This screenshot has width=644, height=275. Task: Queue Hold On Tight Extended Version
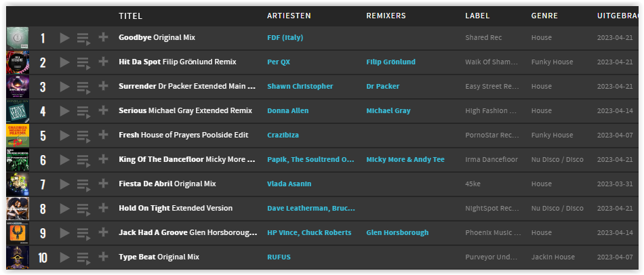83,209
